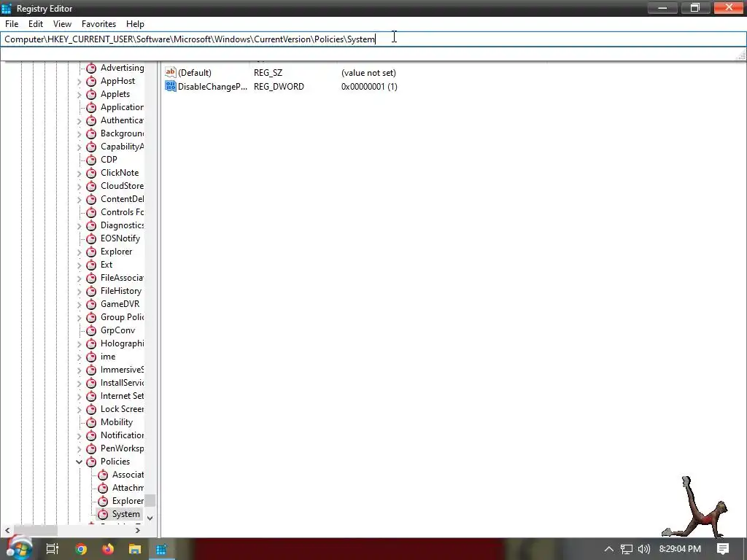This screenshot has width=747, height=560.
Task: Click the 0x00000001 (1) data cell
Action: coord(369,87)
